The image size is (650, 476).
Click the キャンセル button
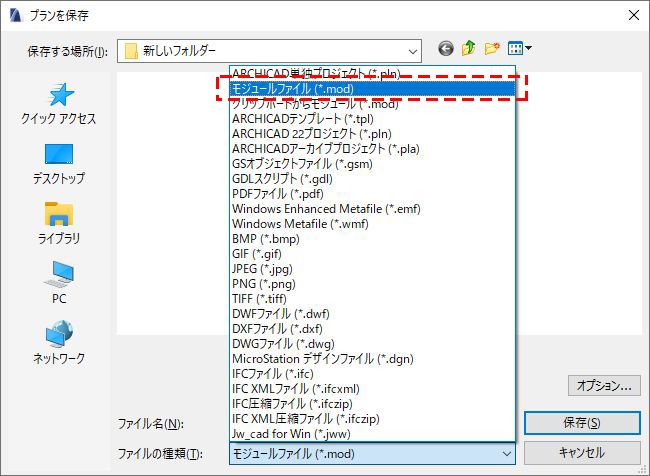click(582, 453)
